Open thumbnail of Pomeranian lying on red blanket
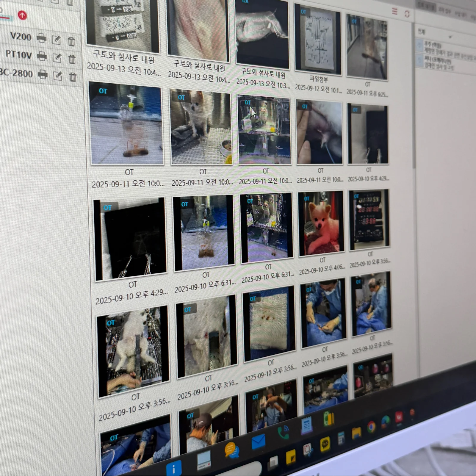 click(321, 223)
